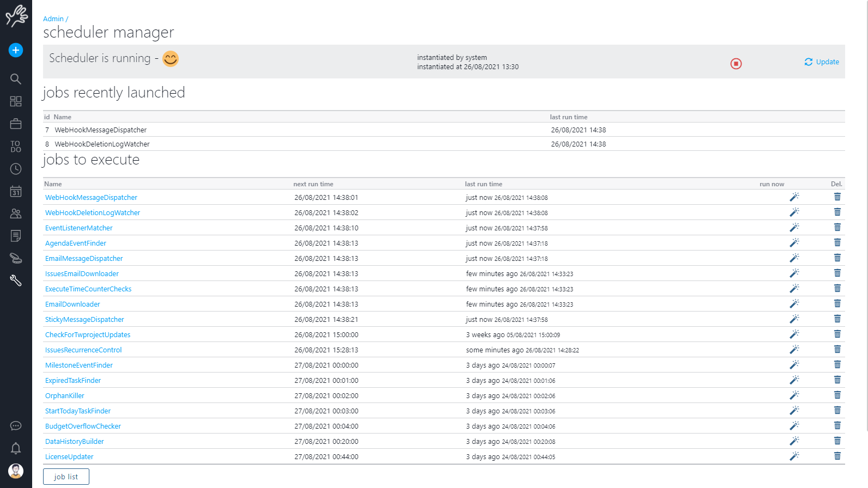
Task: Click the Update refresh link
Action: (x=822, y=62)
